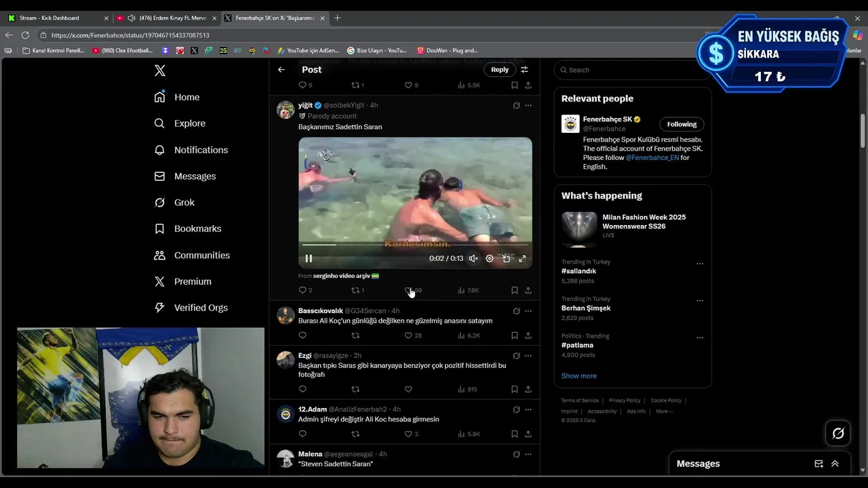Image resolution: width=868 pixels, height=488 pixels.
Task: Open video settings gear
Action: 490,258
